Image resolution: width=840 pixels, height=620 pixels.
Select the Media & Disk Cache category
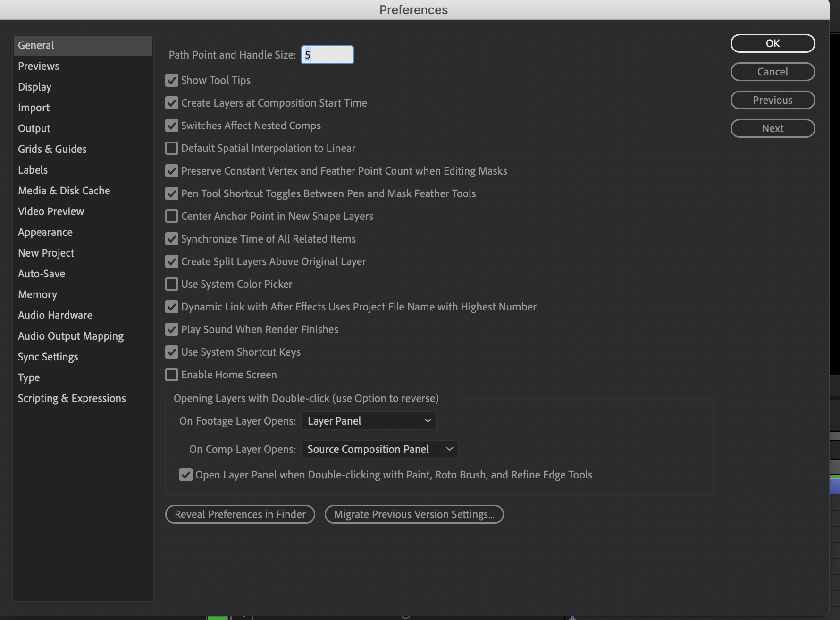[x=64, y=190]
